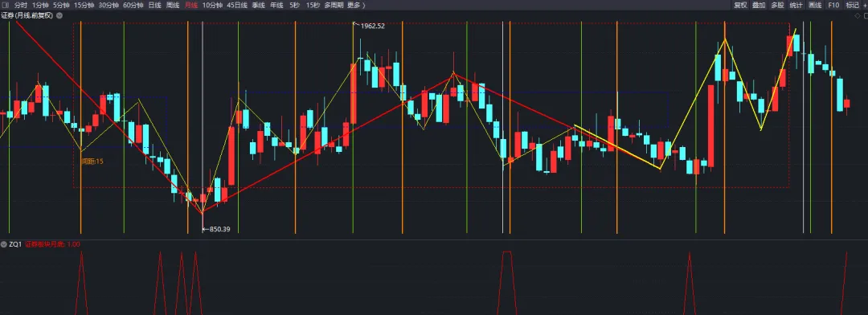
Task: Open the 多周期 multi-period view
Action: pyautogui.click(x=334, y=5)
